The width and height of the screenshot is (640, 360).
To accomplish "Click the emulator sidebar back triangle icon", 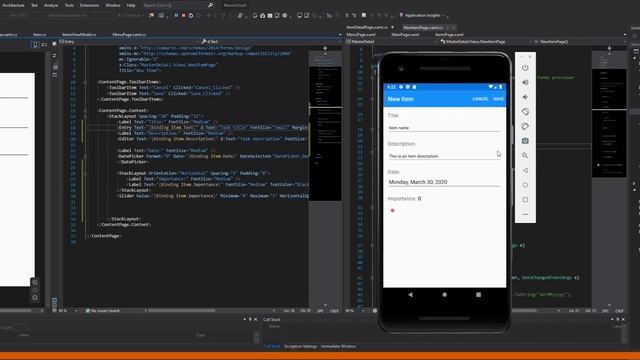I will [x=525, y=170].
